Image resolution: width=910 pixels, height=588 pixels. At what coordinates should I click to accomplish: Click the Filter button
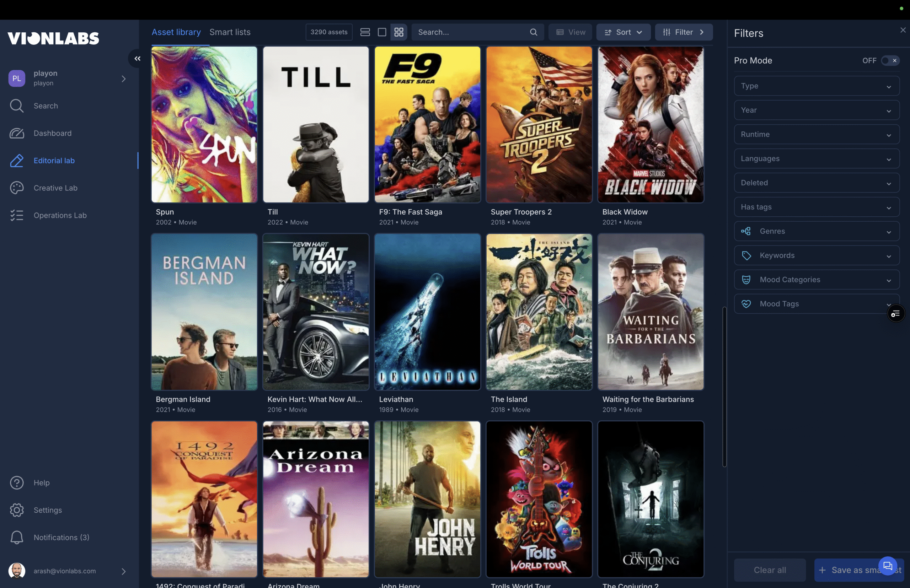(x=684, y=32)
